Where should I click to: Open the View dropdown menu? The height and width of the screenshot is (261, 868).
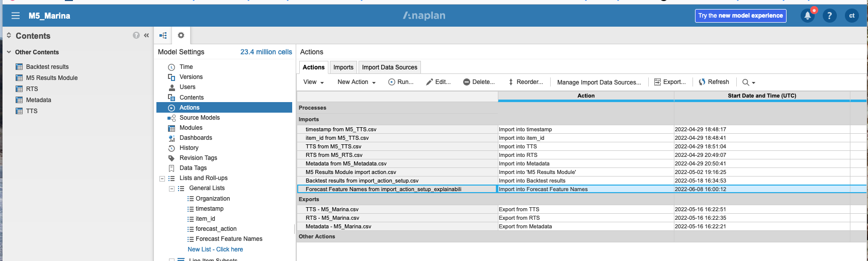[314, 82]
